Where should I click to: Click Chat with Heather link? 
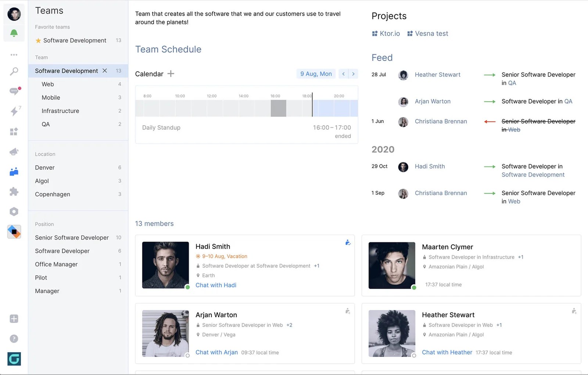pyautogui.click(x=447, y=352)
